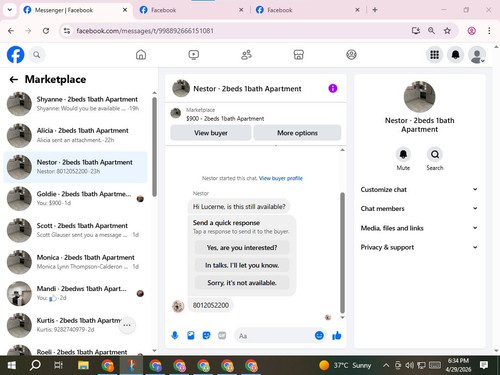Open the browser zoom magnifier icon
This screenshot has height=375, width=500.
tap(431, 31)
